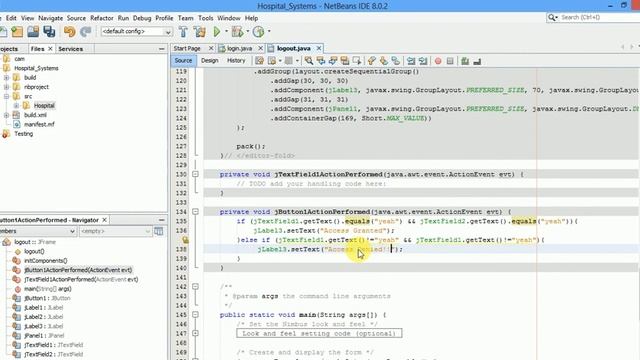Select main(String[] args) in the Navigator

click(47, 289)
